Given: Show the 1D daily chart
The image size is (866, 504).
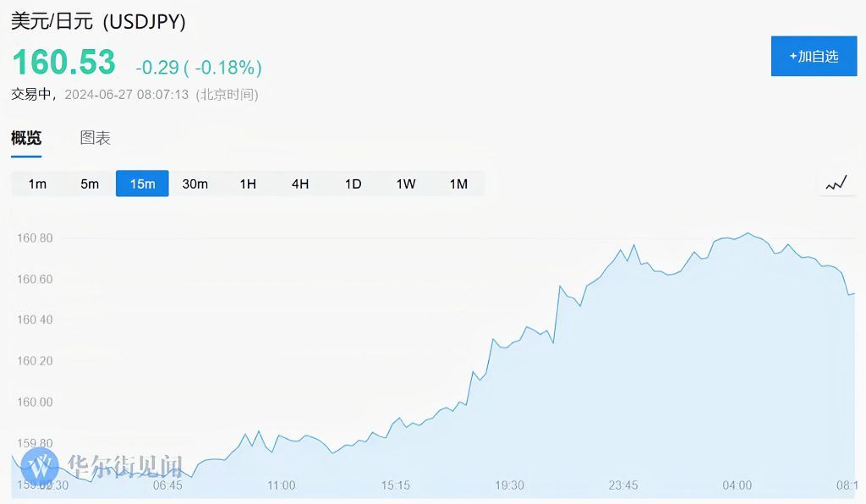Looking at the screenshot, I should (x=353, y=184).
